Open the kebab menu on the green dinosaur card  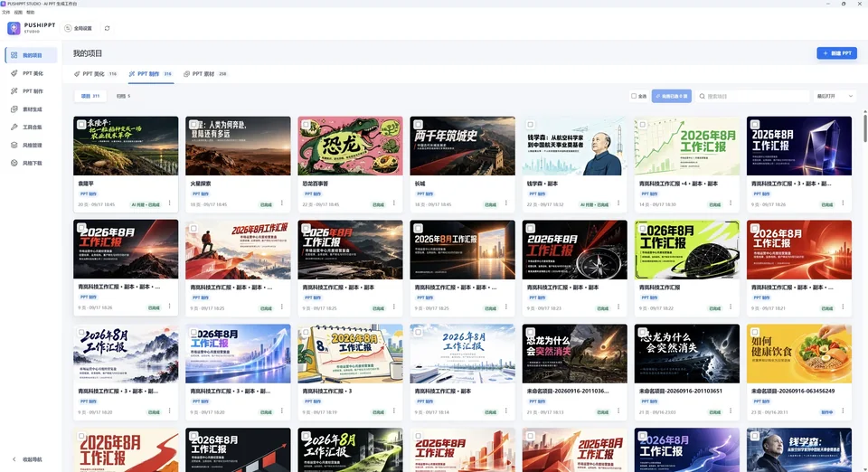pos(394,203)
